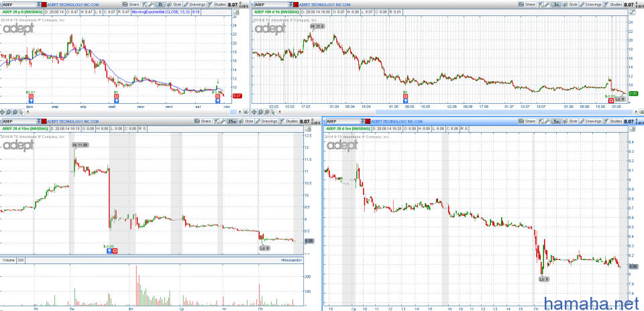Select the pointer tool below the daily chart

click(21, 112)
